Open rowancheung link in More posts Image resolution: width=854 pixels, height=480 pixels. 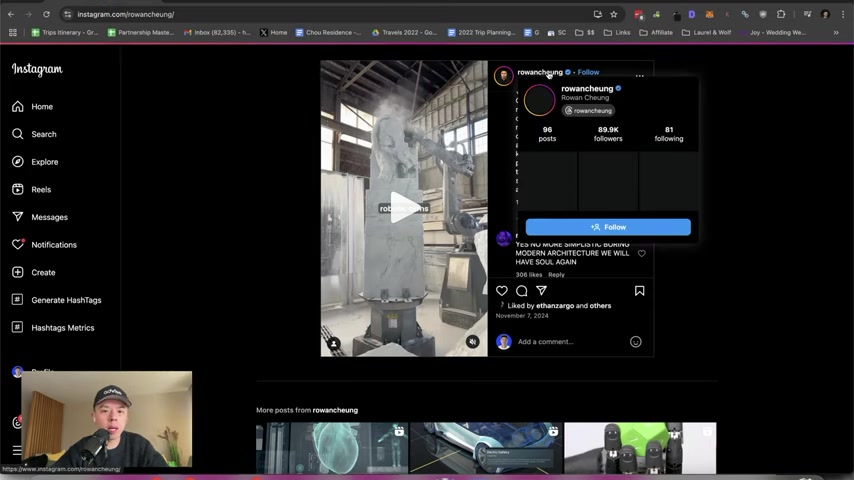(x=335, y=410)
